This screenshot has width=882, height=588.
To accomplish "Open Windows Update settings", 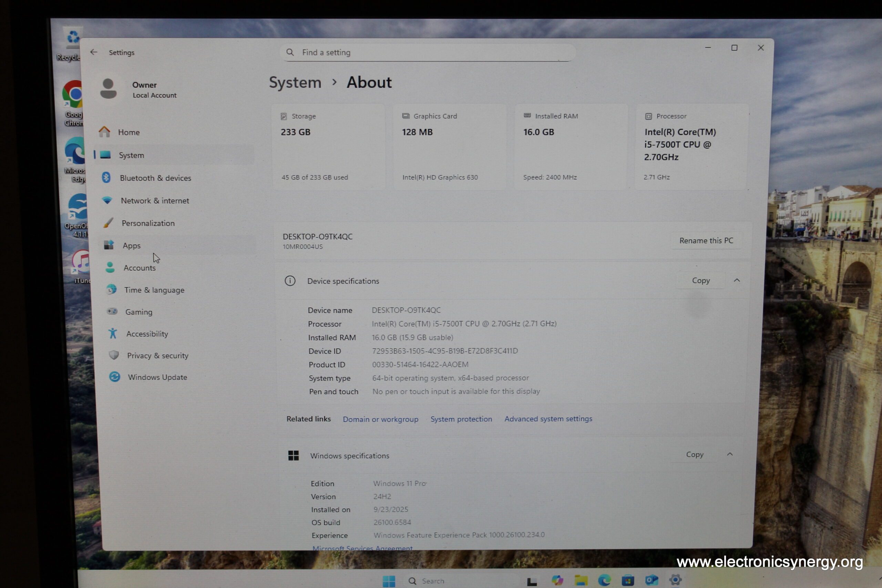I will tap(157, 377).
